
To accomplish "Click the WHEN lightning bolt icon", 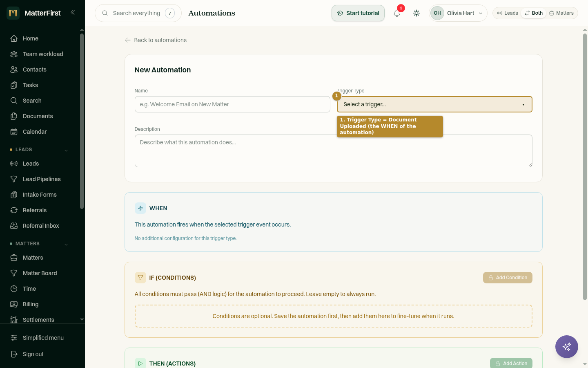I will [x=140, y=208].
